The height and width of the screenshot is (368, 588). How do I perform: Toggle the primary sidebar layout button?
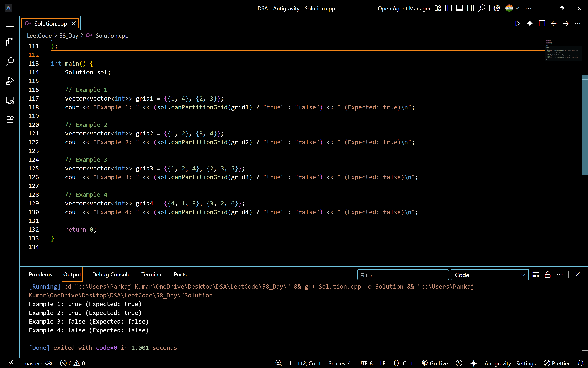(448, 8)
